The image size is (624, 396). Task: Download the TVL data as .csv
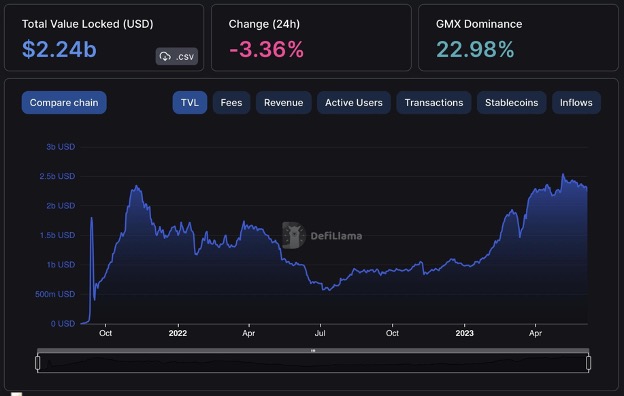177,57
